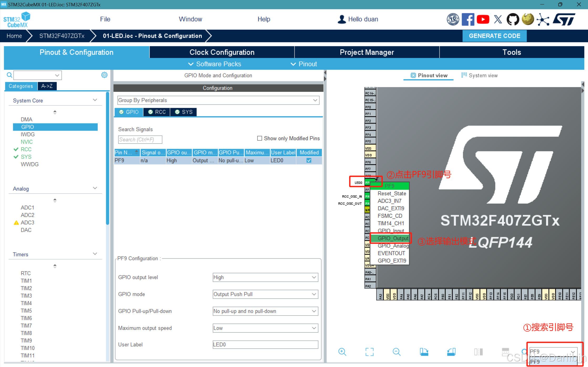Image resolution: width=588 pixels, height=367 pixels.
Task: Zoom out on the pinout view
Action: click(397, 352)
